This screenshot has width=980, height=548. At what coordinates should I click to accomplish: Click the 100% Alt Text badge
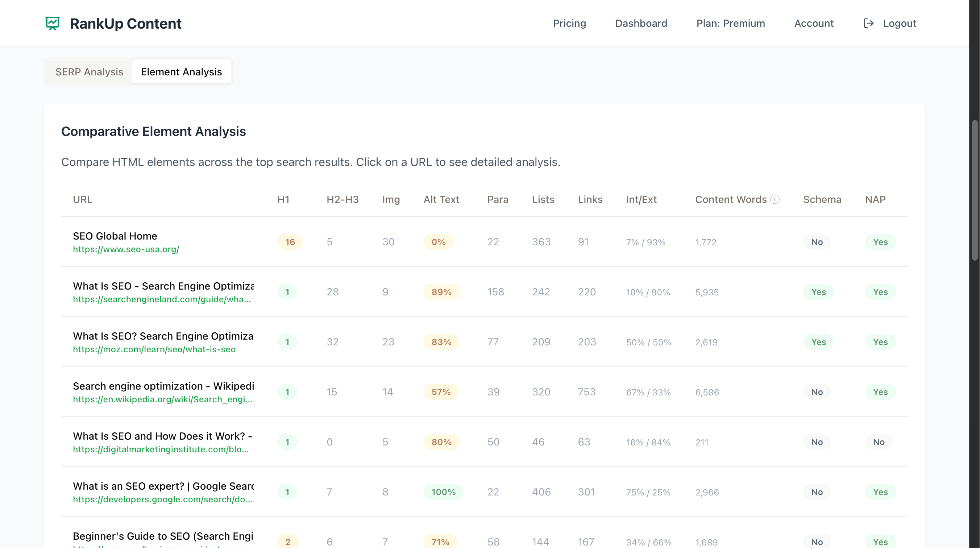443,492
